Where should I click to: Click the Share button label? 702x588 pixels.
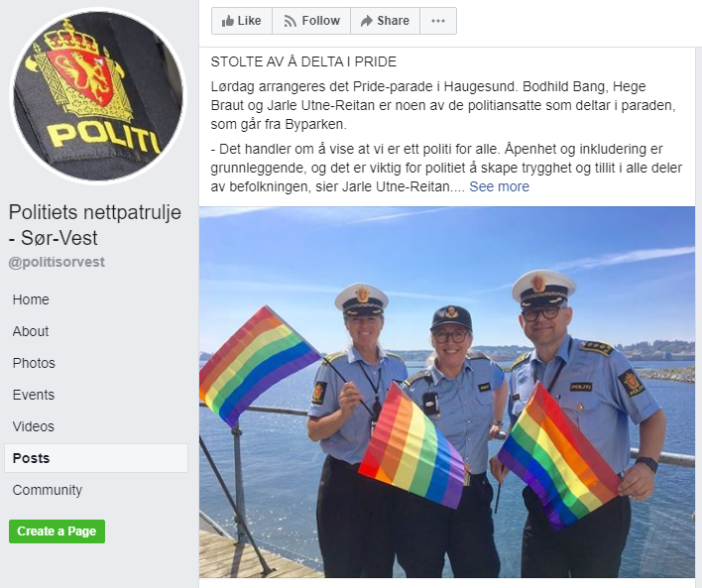[x=393, y=21]
